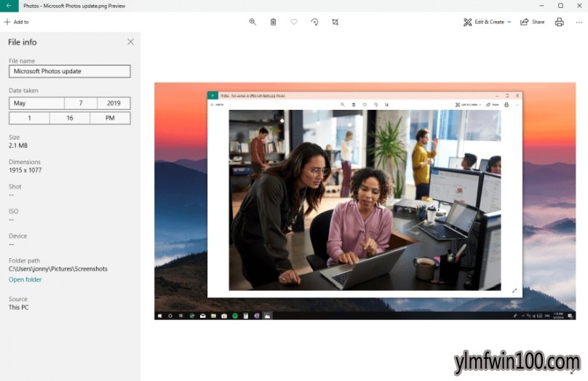This screenshot has width=588, height=381.
Task: Follow the Open folder link
Action: (x=25, y=279)
